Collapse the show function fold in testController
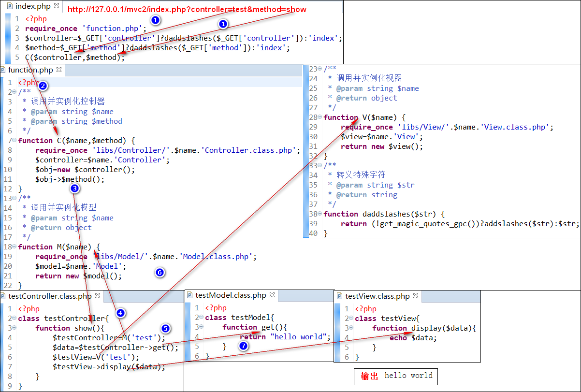The height and width of the screenshot is (392, 581). (15, 328)
